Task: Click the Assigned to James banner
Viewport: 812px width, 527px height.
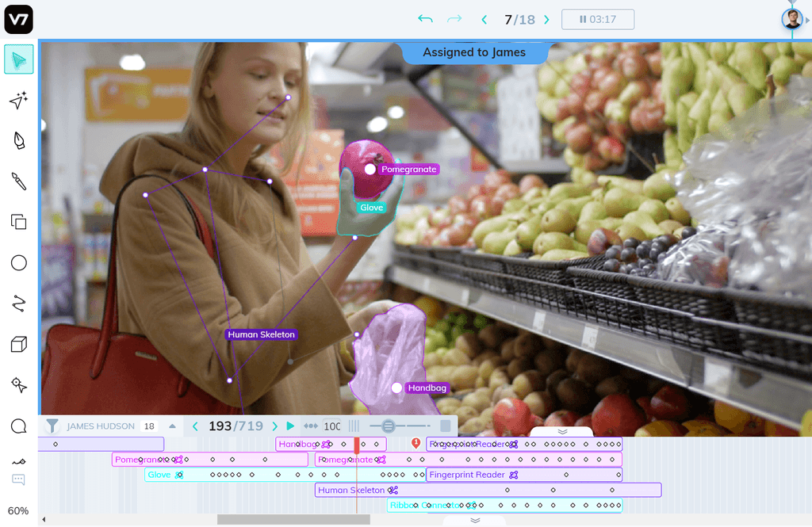Action: click(x=475, y=52)
